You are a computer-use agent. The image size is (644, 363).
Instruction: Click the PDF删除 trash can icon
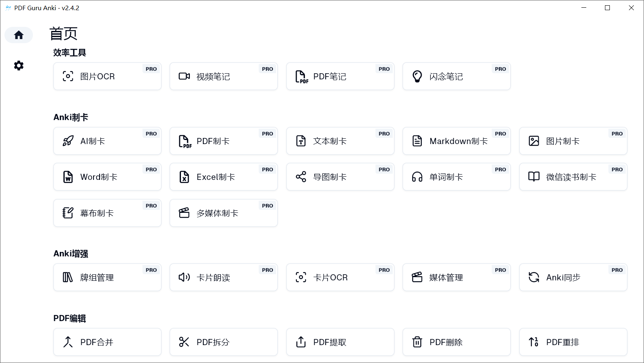pos(417,342)
